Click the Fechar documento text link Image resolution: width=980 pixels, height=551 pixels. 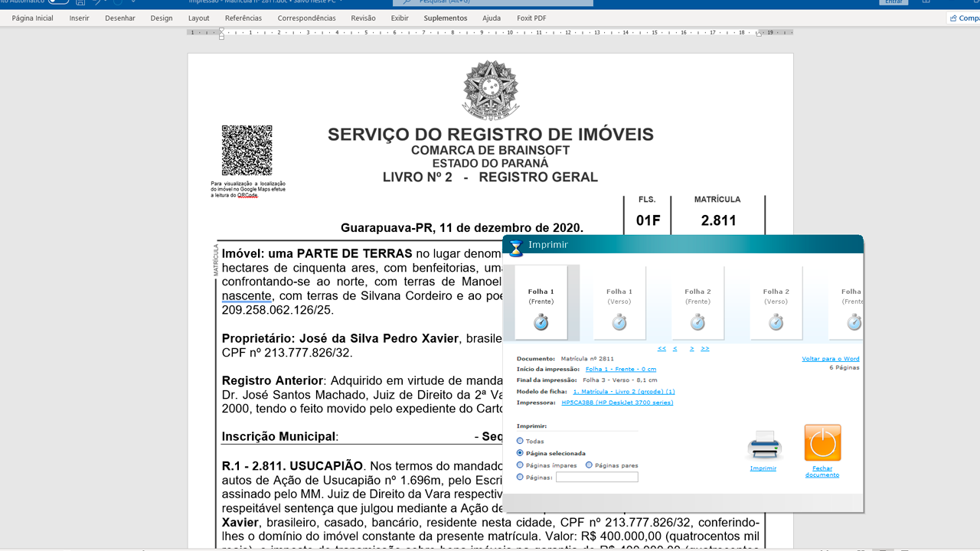tap(822, 471)
